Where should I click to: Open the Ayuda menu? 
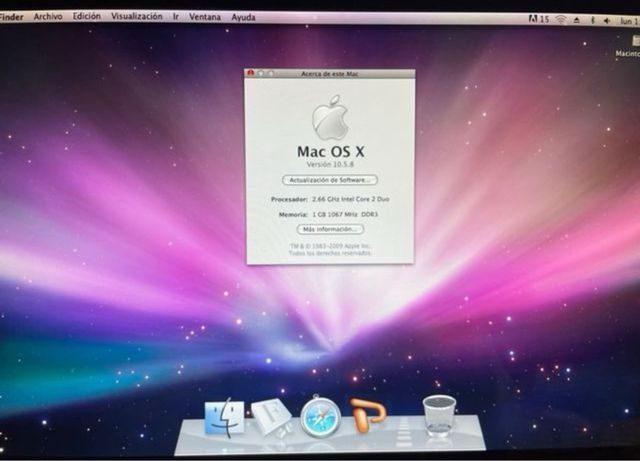tap(243, 17)
